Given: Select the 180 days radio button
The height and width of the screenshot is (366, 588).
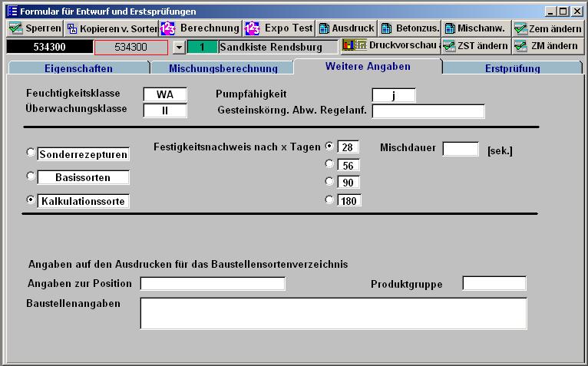Looking at the screenshot, I should pos(330,199).
